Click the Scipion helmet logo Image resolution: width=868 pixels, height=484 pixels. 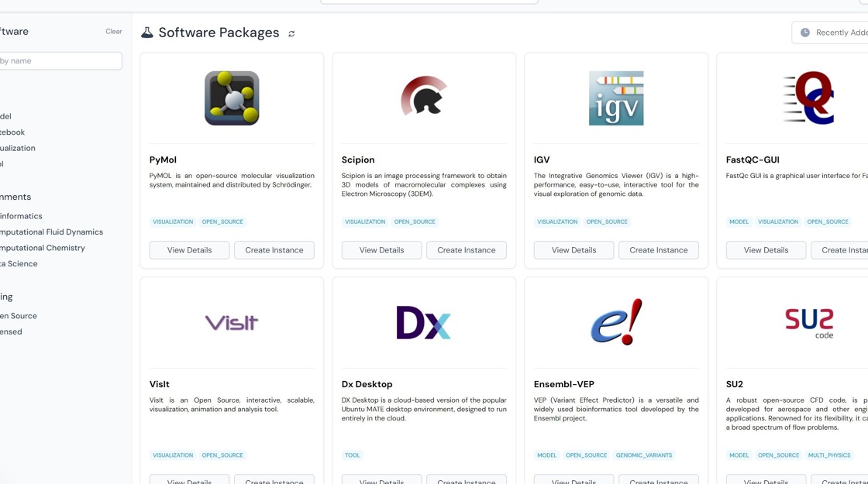[424, 96]
